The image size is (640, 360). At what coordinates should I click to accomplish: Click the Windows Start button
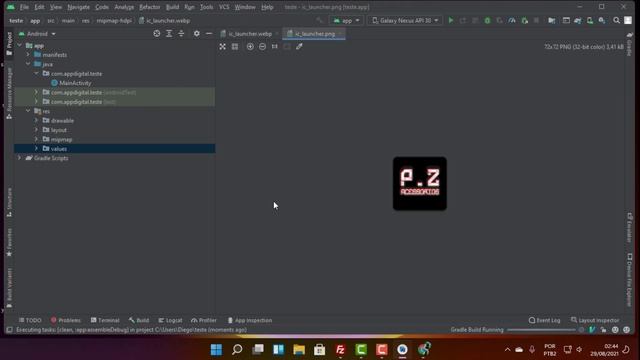click(217, 349)
